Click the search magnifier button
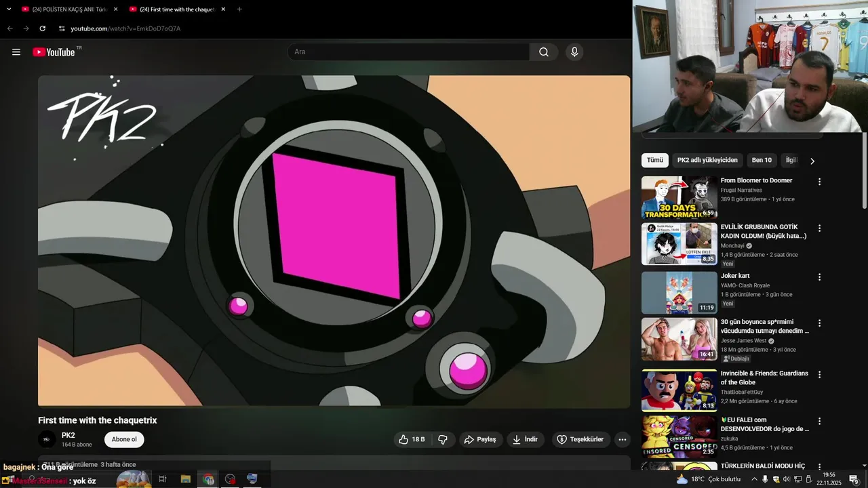This screenshot has width=868, height=488. pyautogui.click(x=544, y=52)
